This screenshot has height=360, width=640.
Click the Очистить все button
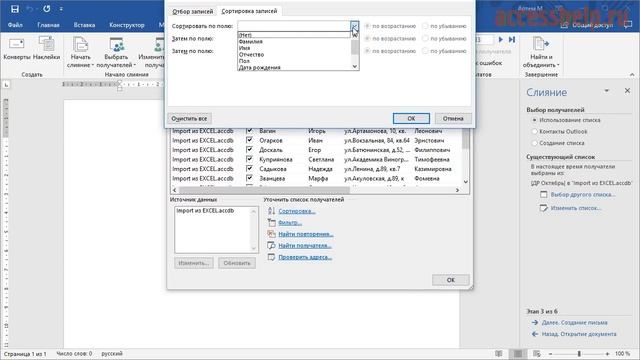(x=189, y=118)
